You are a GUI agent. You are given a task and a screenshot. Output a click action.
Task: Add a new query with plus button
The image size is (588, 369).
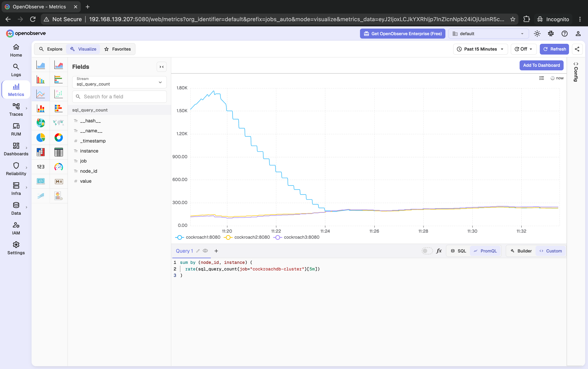(x=216, y=251)
